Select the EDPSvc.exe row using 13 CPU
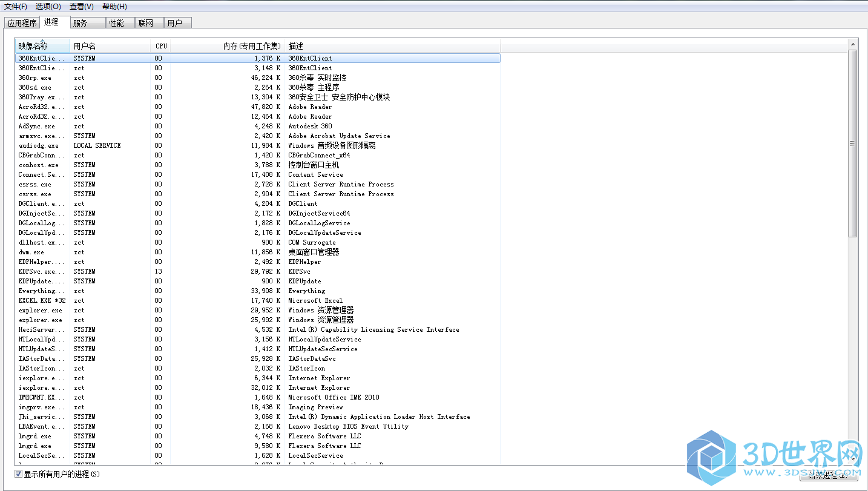868x491 pixels. 258,271
